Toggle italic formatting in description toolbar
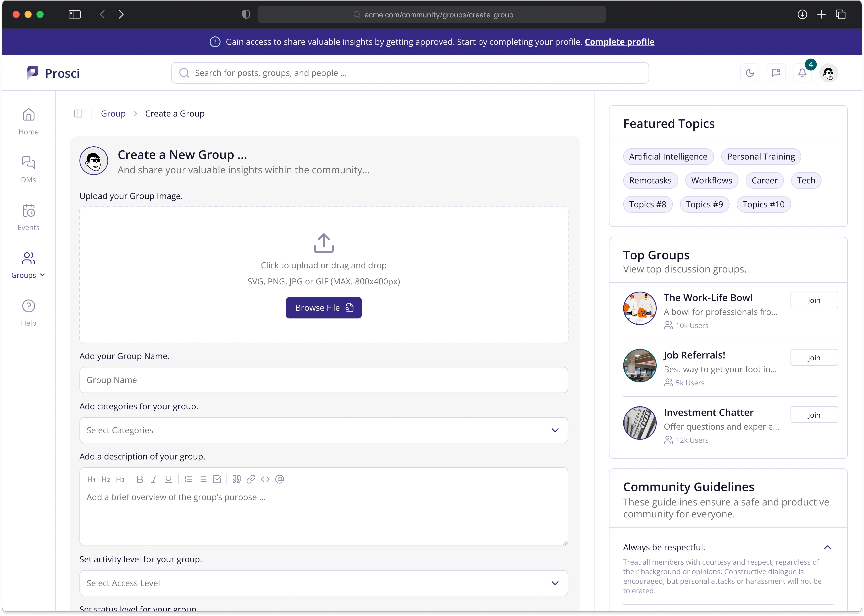 point(154,479)
